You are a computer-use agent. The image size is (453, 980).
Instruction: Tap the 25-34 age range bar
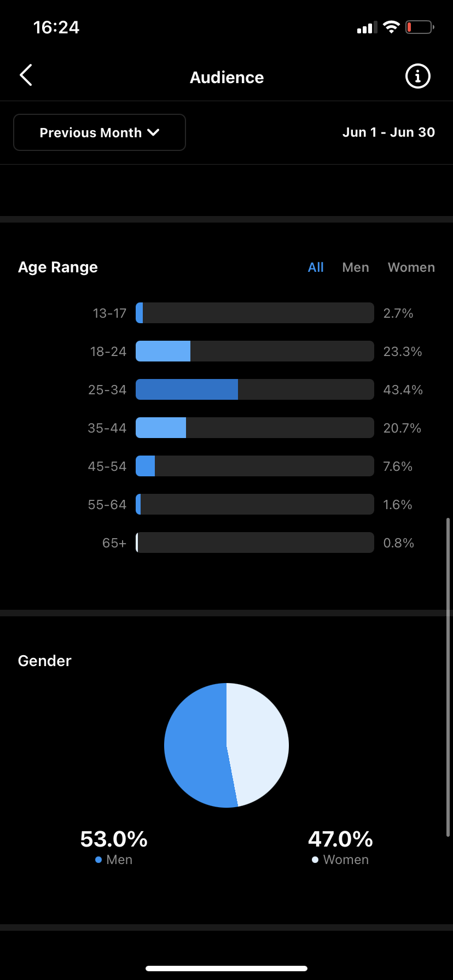click(254, 389)
